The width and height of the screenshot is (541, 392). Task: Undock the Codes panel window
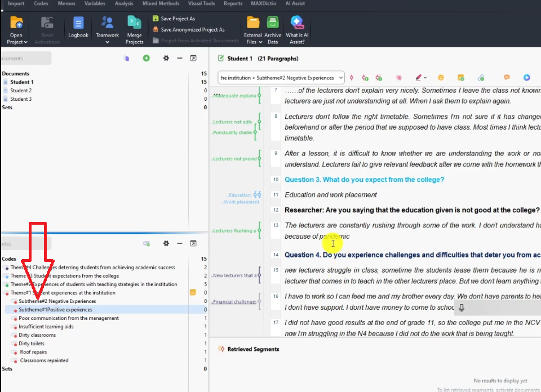click(x=193, y=243)
